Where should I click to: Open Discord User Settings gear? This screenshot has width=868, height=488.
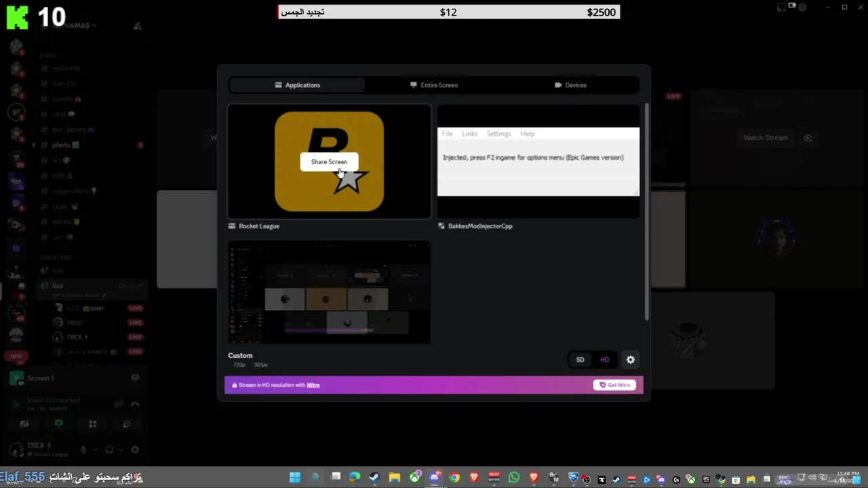135,449
